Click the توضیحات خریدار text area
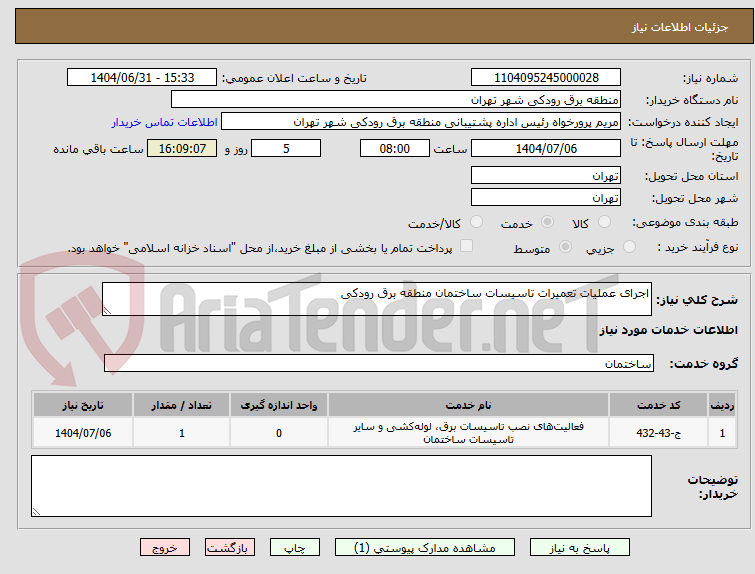This screenshot has height=574, width=755. 341,486
